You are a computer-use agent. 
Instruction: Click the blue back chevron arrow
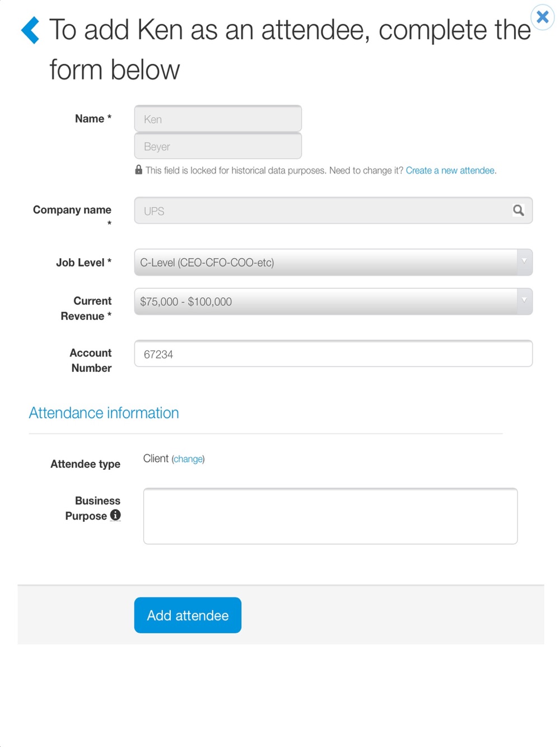tap(30, 30)
